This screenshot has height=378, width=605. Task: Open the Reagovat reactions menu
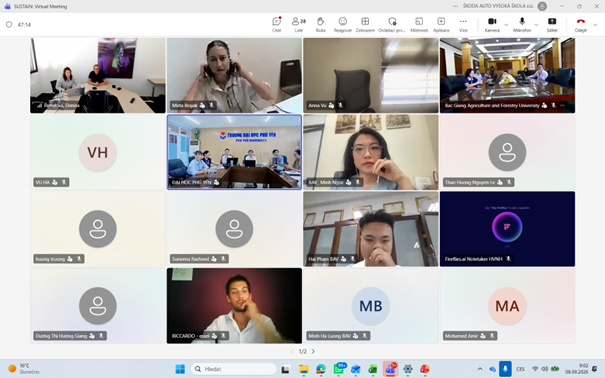(x=343, y=24)
